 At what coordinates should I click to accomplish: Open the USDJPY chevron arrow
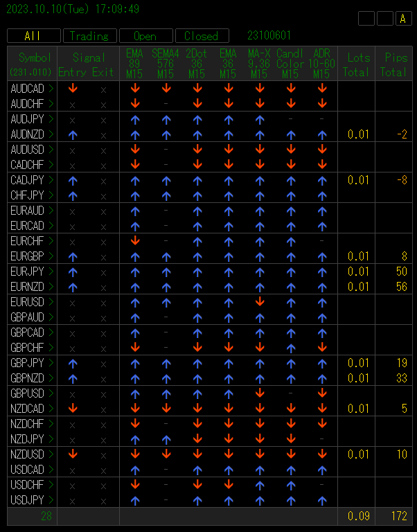pyautogui.click(x=51, y=500)
